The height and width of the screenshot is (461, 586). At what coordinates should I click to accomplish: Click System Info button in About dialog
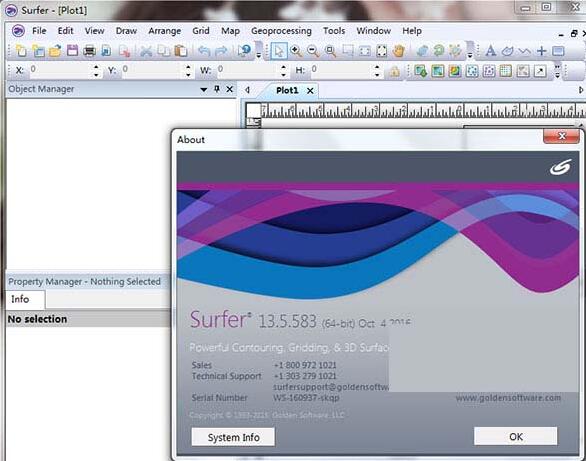pyautogui.click(x=233, y=437)
